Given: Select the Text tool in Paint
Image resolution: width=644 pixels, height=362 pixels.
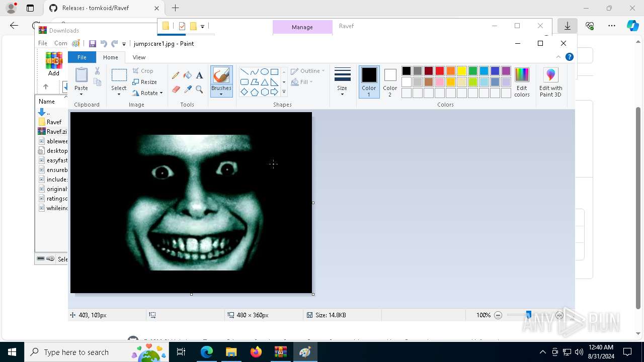Looking at the screenshot, I should (x=199, y=75).
